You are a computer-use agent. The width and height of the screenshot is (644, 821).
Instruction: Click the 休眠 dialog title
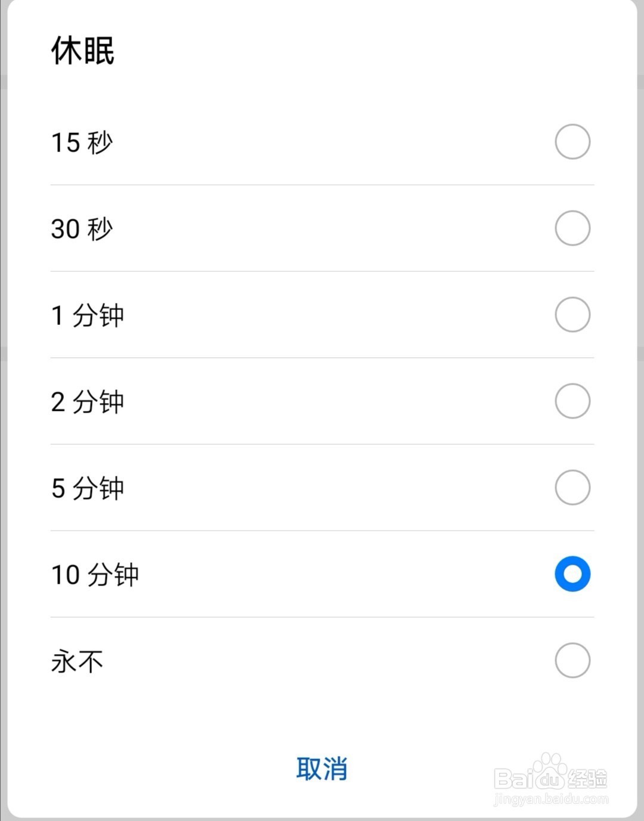(x=83, y=50)
